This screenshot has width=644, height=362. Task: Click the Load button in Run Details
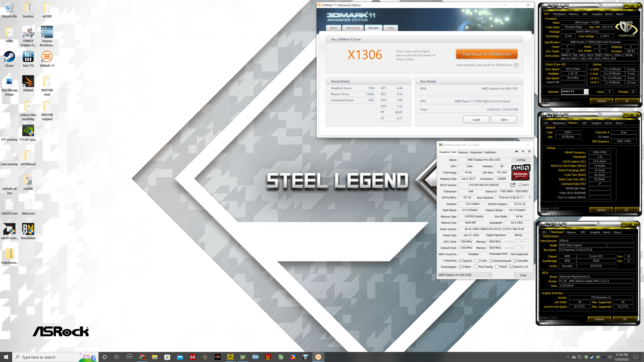[476, 119]
